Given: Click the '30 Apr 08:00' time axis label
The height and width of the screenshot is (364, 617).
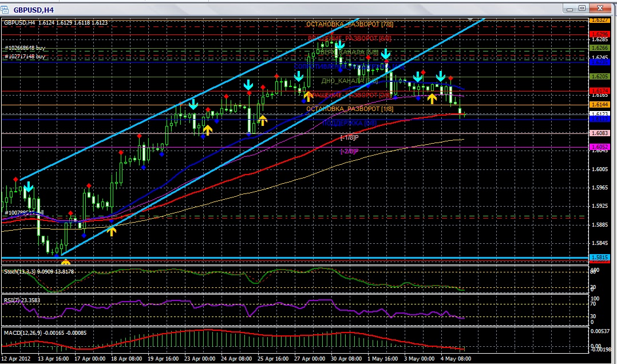Looking at the screenshot, I should (346, 359).
